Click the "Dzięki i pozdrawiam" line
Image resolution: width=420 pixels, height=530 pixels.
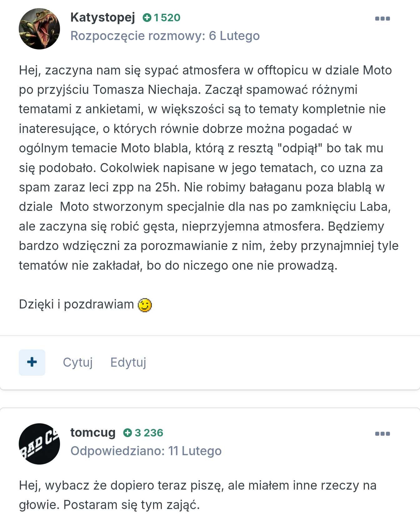(76, 304)
